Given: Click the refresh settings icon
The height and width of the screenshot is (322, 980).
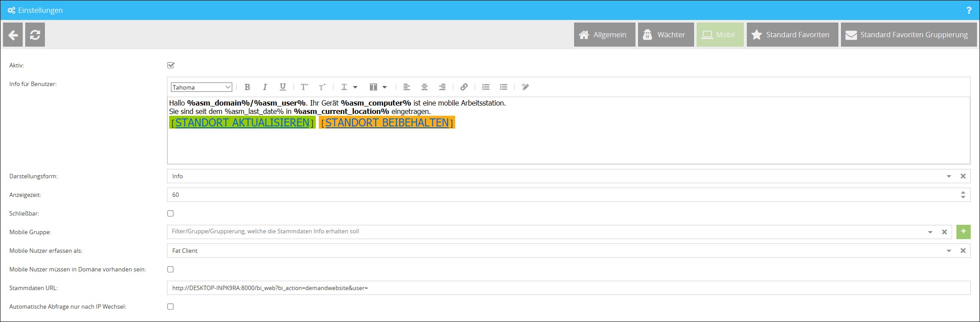Looking at the screenshot, I should 35,35.
